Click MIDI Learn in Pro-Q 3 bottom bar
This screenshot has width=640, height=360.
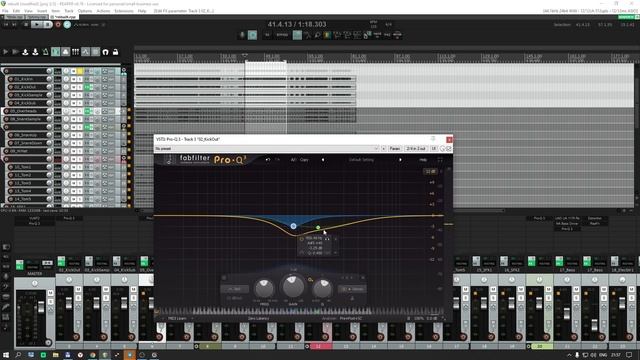click(178, 318)
